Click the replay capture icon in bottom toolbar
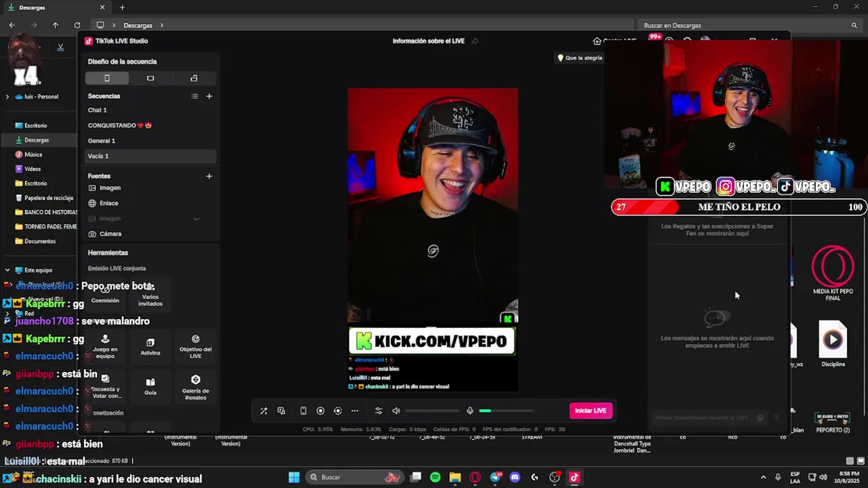868x488 pixels. click(x=338, y=411)
